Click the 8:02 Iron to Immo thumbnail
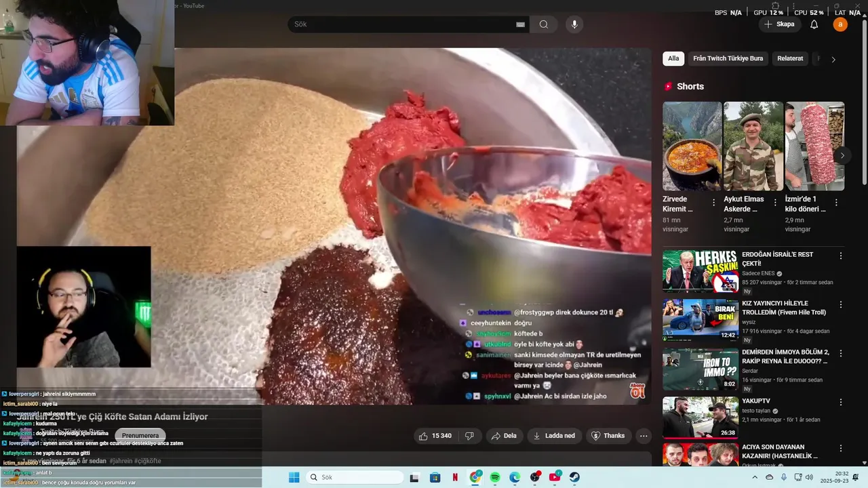The width and height of the screenshot is (868, 488). [x=701, y=369]
